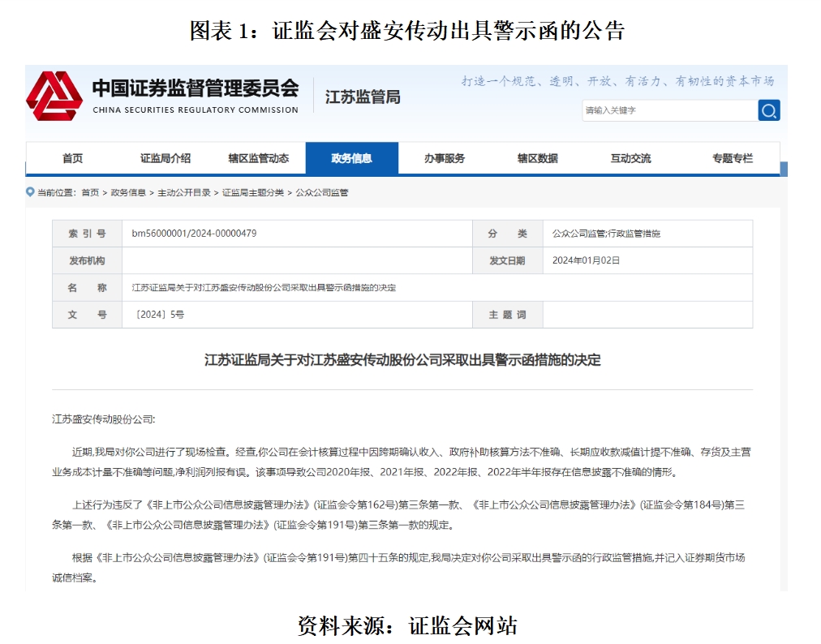821x644 pixels.
Task: Click the paragraph beginning 上述行为违反了
Action: pos(398,515)
